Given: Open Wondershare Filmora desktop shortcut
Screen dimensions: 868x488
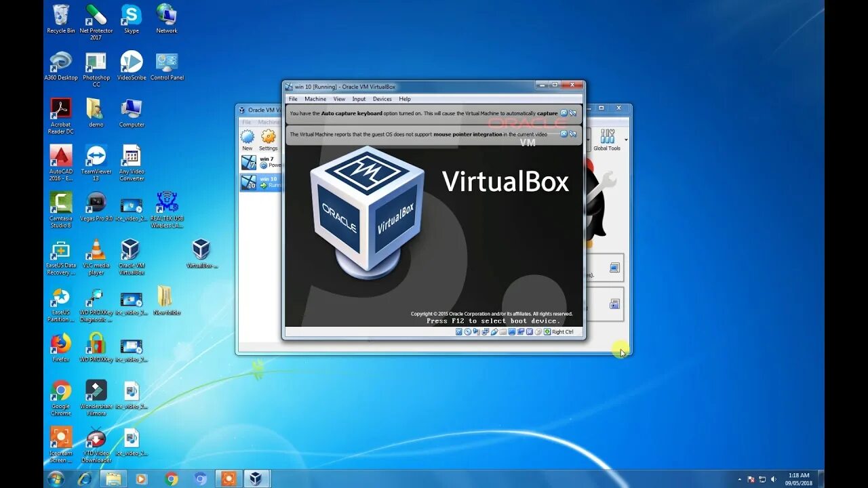Looking at the screenshot, I should (96, 398).
